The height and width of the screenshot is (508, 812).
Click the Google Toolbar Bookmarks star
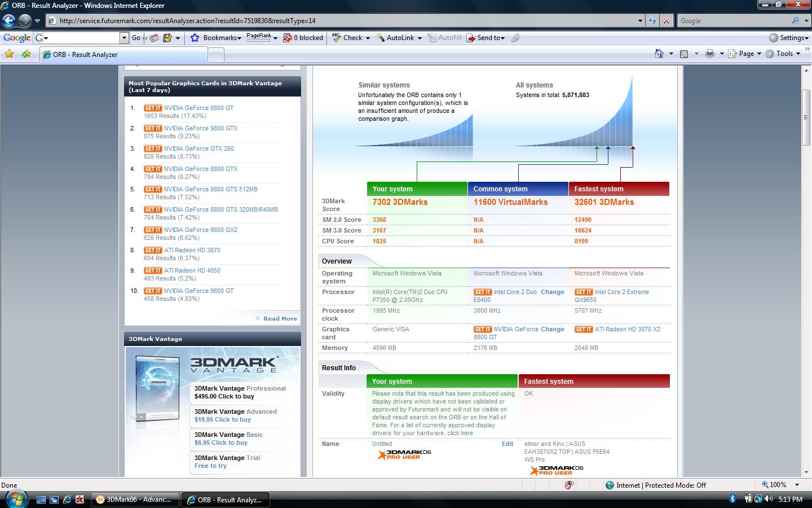195,38
